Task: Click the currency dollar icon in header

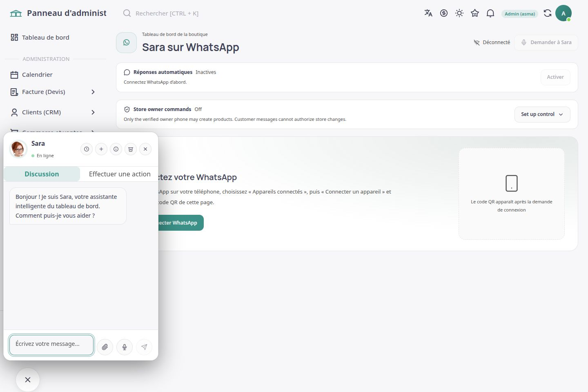Action: tap(444, 13)
